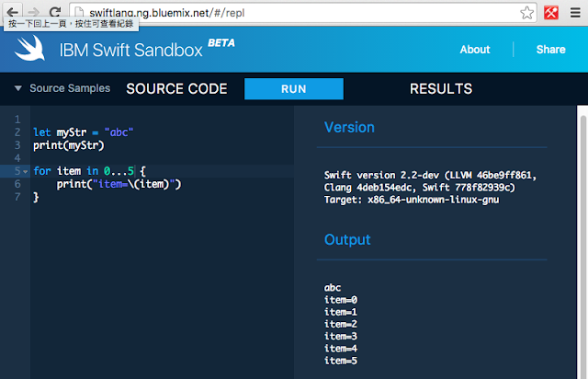Viewport: 588px width, 379px height.
Task: Click the address bar URL
Action: (x=167, y=13)
